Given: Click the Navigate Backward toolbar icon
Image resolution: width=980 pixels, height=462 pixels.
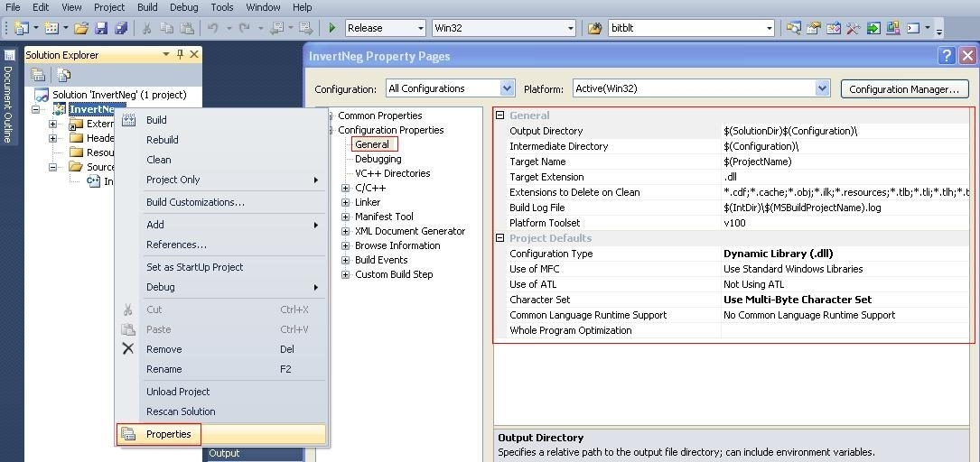Looking at the screenshot, I should click(x=277, y=28).
